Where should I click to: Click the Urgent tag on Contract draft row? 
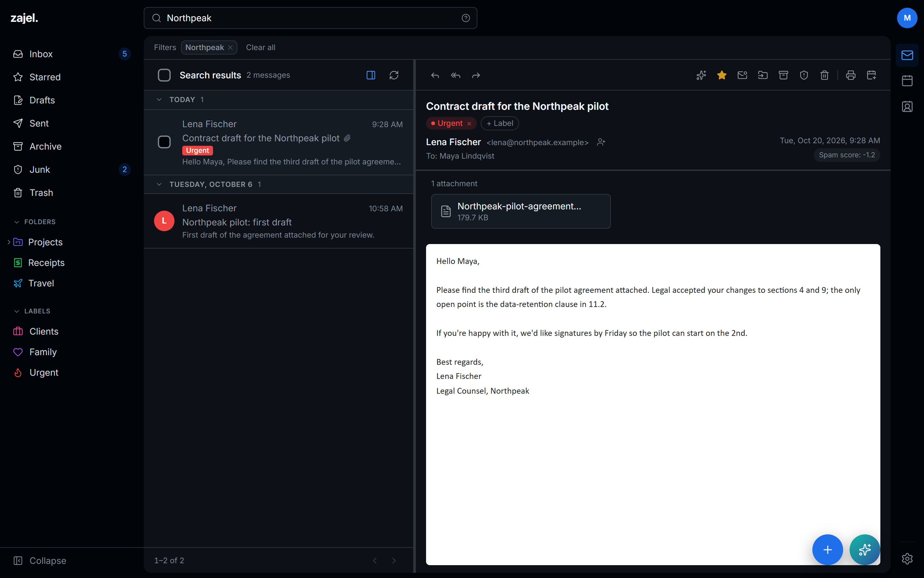click(197, 151)
